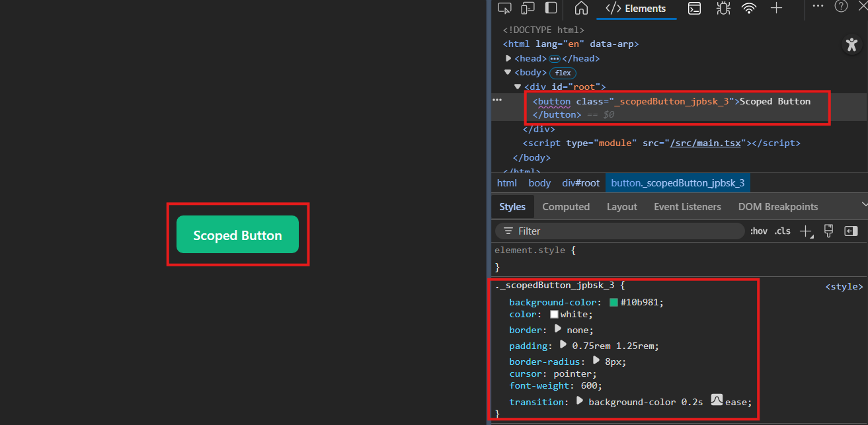The height and width of the screenshot is (425, 868).
Task: Expand the padding shorthand property
Action: coord(563,344)
